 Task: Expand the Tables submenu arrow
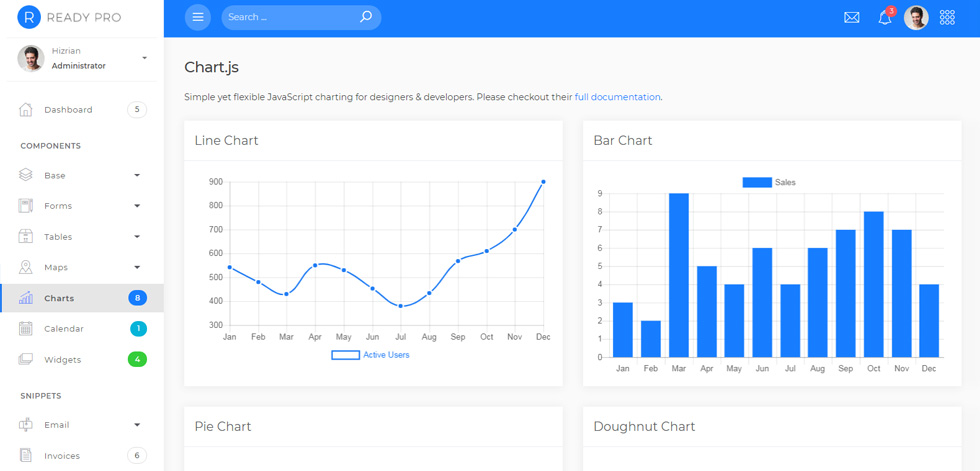click(137, 237)
